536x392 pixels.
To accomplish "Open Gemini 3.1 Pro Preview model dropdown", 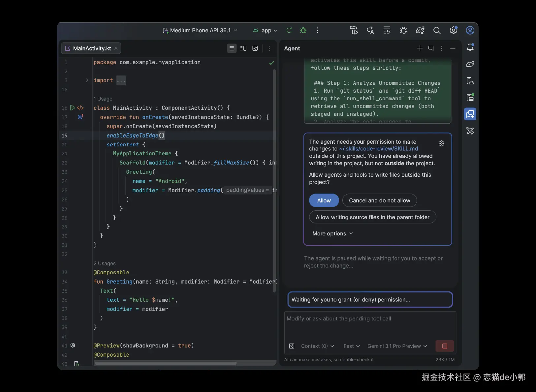I will tap(397, 346).
